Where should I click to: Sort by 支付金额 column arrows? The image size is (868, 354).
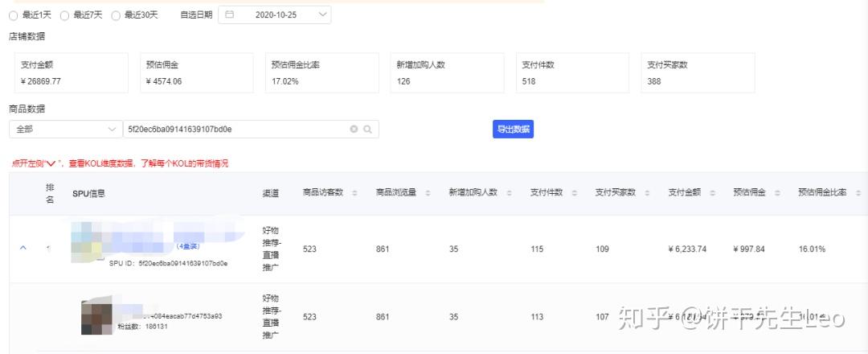[712, 193]
